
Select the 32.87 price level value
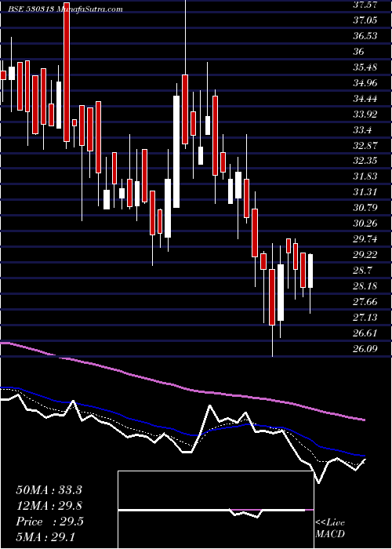pyautogui.click(x=365, y=146)
